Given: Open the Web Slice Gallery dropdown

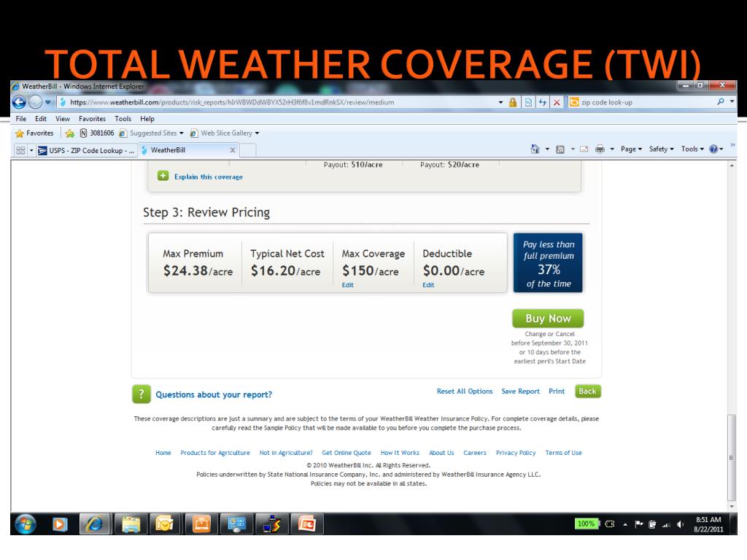Looking at the screenshot, I should (225, 133).
